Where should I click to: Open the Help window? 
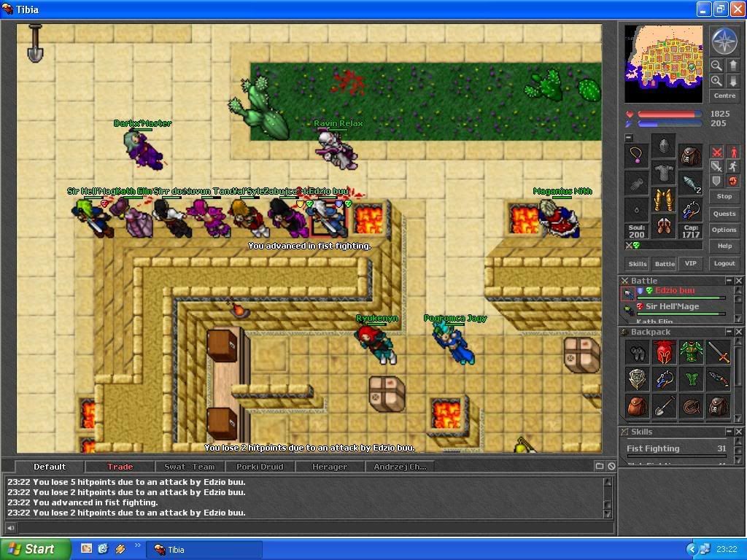coord(724,246)
